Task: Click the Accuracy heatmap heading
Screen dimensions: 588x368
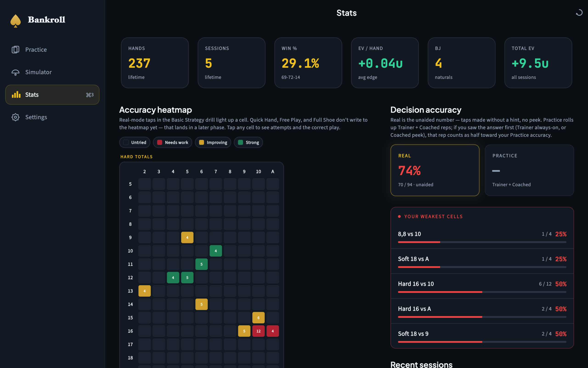Action: click(155, 110)
